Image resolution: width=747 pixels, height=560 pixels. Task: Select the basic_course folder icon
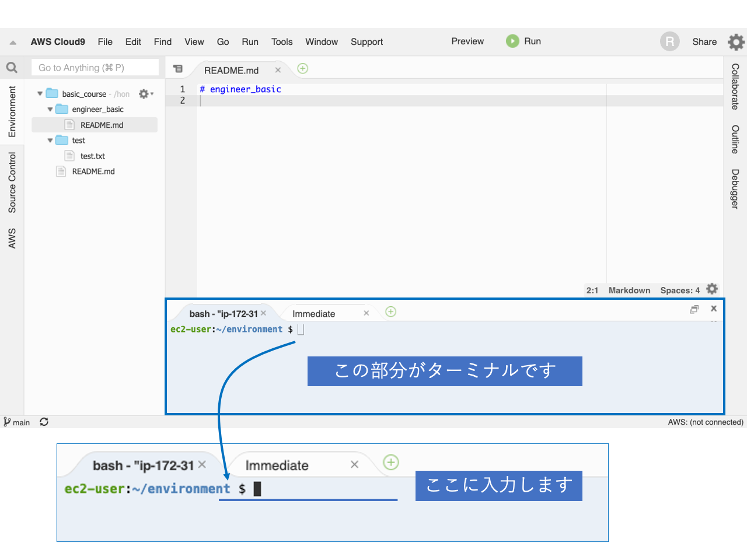[52, 93]
